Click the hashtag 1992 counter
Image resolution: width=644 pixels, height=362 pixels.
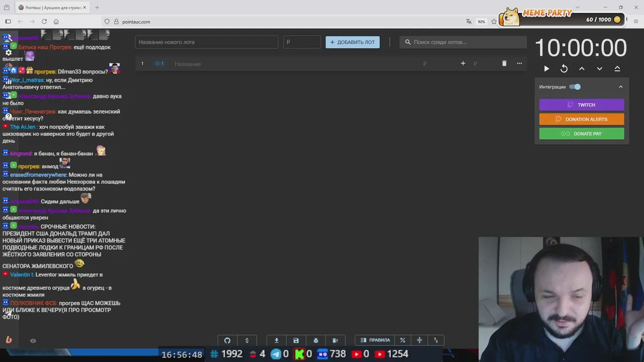[x=226, y=354]
